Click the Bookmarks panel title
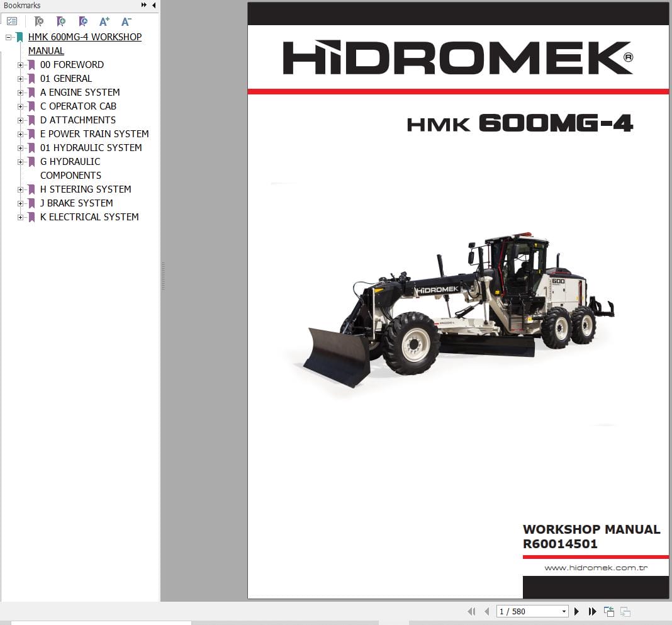Viewport: 672px width, 625px height. 22,5
